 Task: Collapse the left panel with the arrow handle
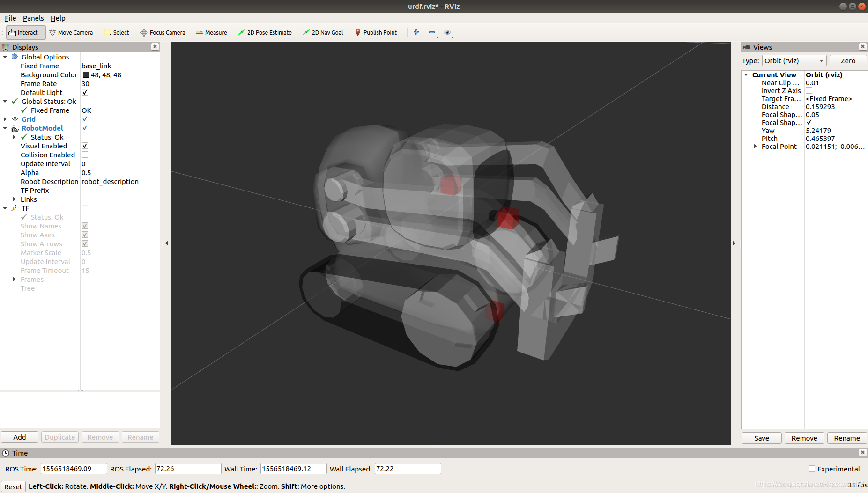click(x=166, y=243)
